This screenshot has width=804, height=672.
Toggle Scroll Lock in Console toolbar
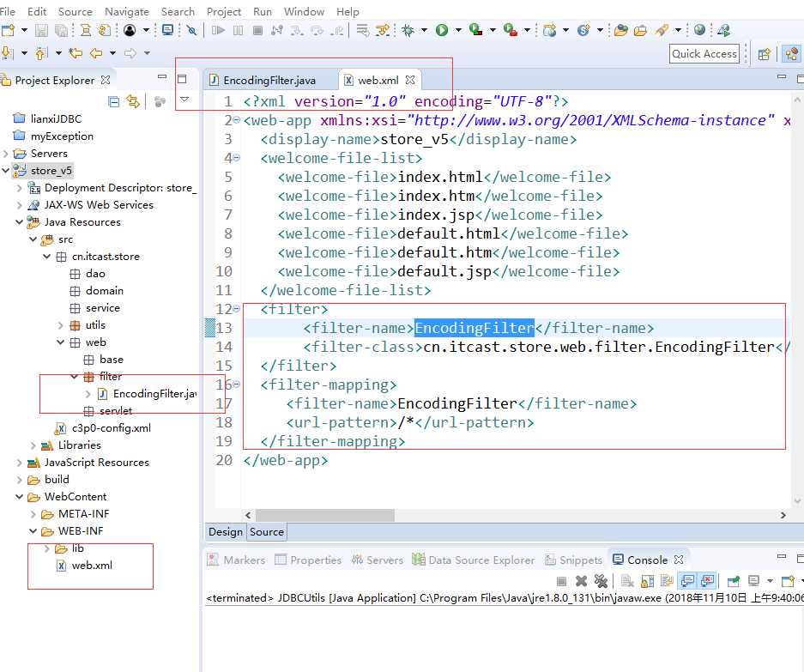pyautogui.click(x=647, y=581)
